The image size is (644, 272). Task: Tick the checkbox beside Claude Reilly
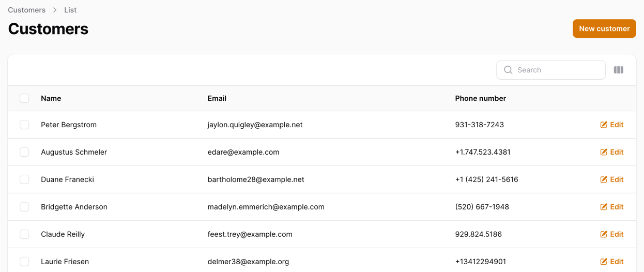coord(24,234)
